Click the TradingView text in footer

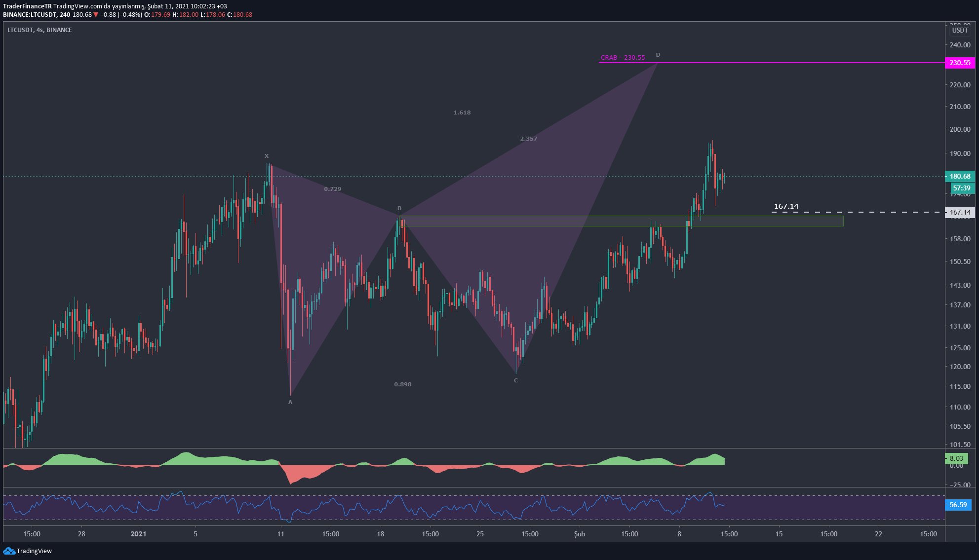[34, 551]
